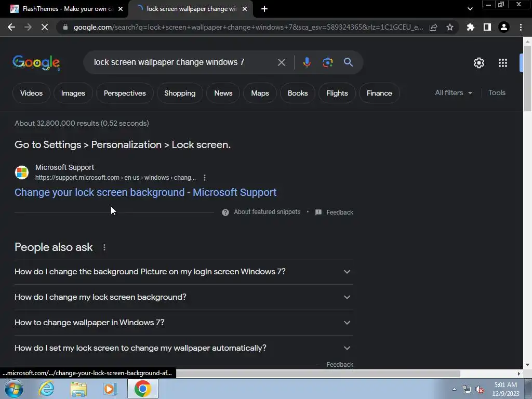This screenshot has width=532, height=399.
Task: Open the tab search dropdown arrow
Action: [x=470, y=9]
